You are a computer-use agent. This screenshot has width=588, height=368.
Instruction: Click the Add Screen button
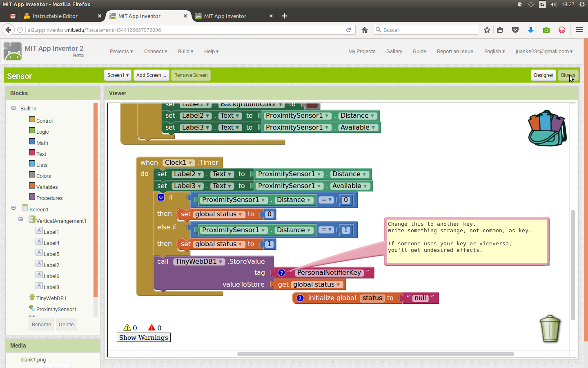tap(151, 75)
